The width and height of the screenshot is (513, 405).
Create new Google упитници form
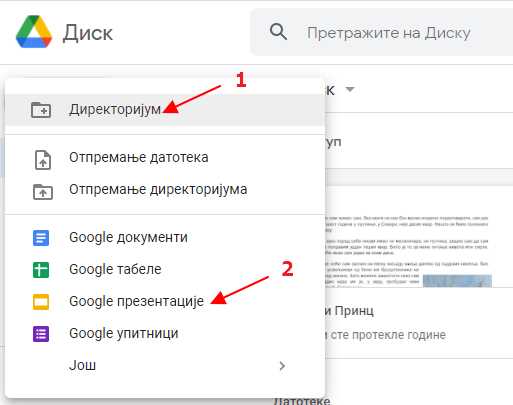(165, 333)
